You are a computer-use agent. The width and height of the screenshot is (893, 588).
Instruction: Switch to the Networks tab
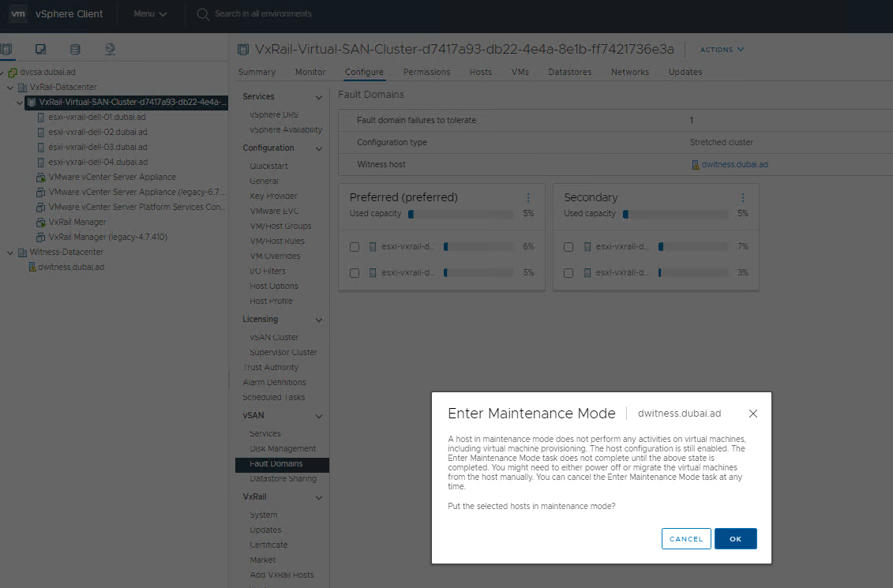630,73
